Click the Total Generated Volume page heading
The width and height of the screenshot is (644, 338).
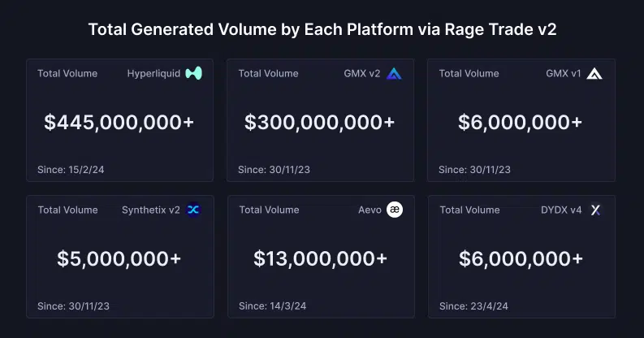point(322,31)
